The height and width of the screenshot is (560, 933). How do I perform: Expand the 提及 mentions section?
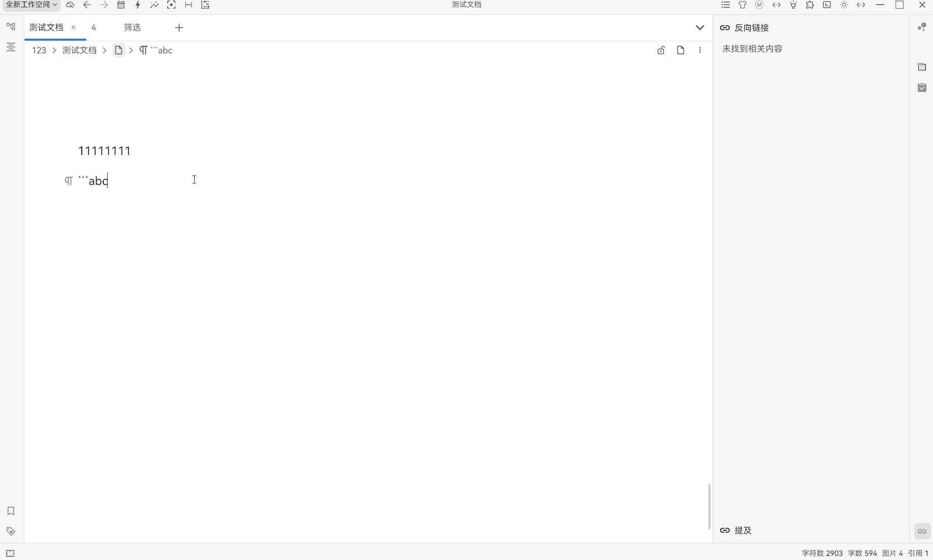pos(736,531)
